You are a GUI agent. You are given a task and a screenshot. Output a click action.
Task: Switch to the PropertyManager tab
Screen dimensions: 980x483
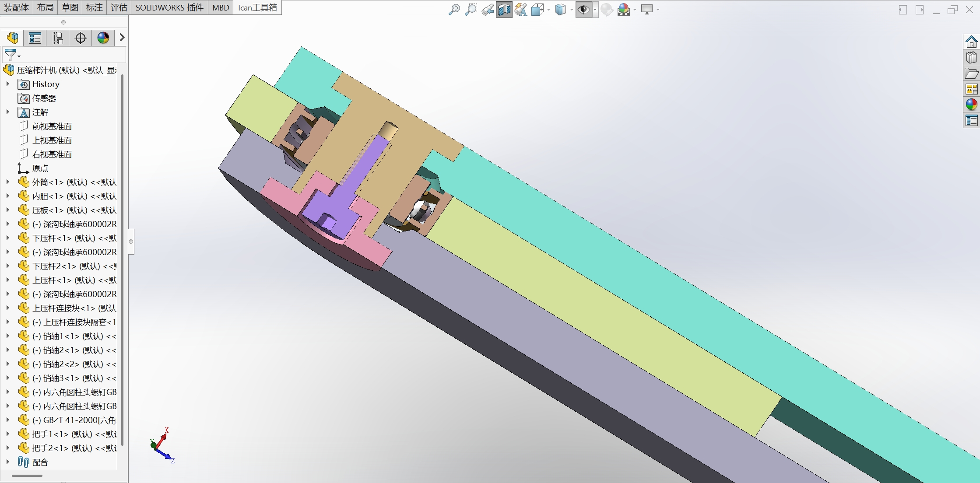pos(35,38)
